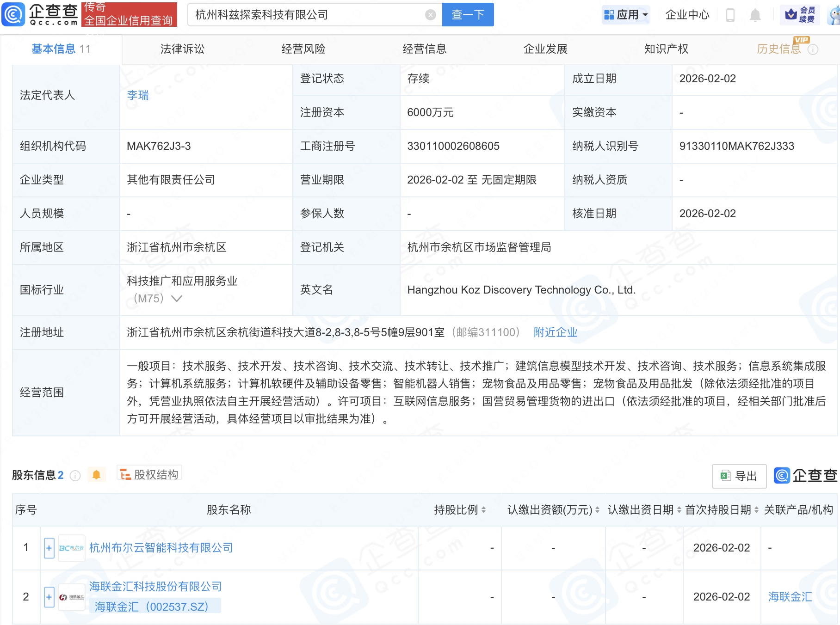Sort by 认缴出资额 column
Viewport: 840px width, 625px height.
pos(597,510)
